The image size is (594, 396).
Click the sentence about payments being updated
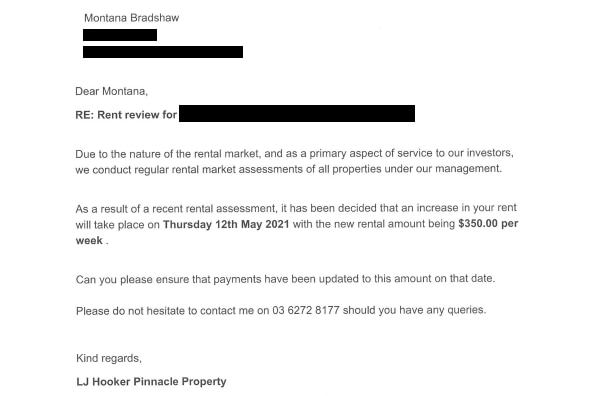pyautogui.click(x=285, y=279)
